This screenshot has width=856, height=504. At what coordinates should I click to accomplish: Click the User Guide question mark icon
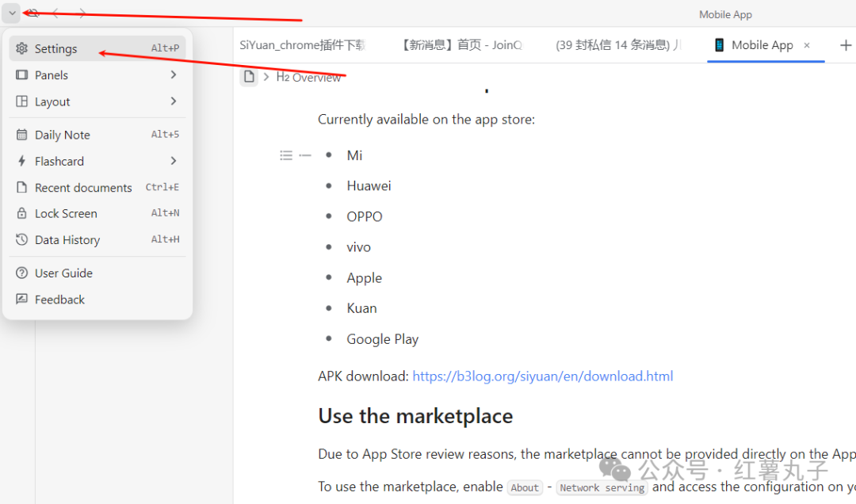point(22,273)
